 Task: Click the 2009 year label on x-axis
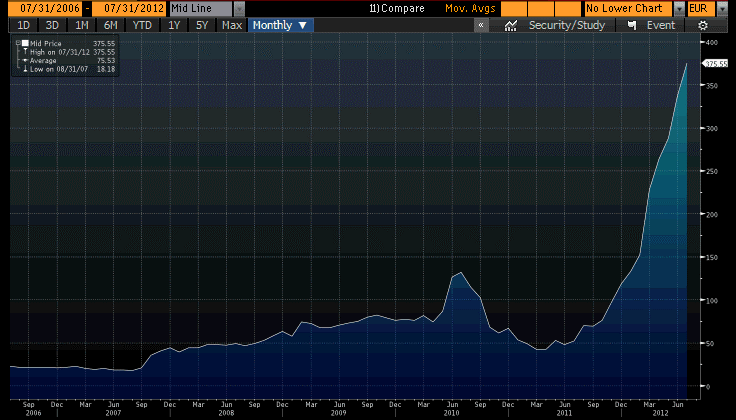coord(338,413)
